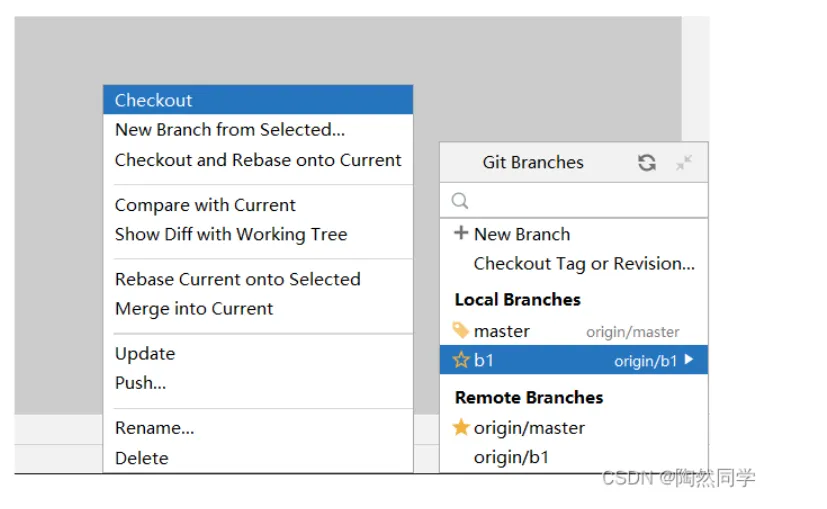
Task: Click Compare with Current
Action: [205, 205]
